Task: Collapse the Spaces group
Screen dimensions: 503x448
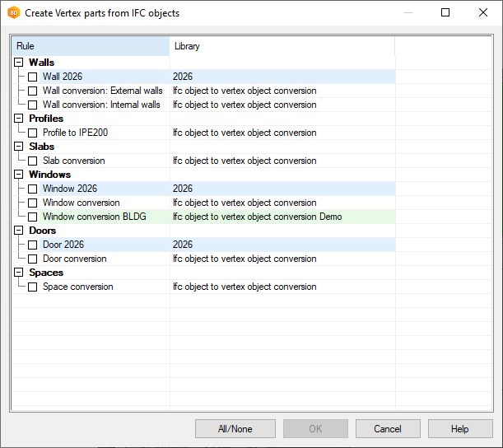Action: pos(19,273)
